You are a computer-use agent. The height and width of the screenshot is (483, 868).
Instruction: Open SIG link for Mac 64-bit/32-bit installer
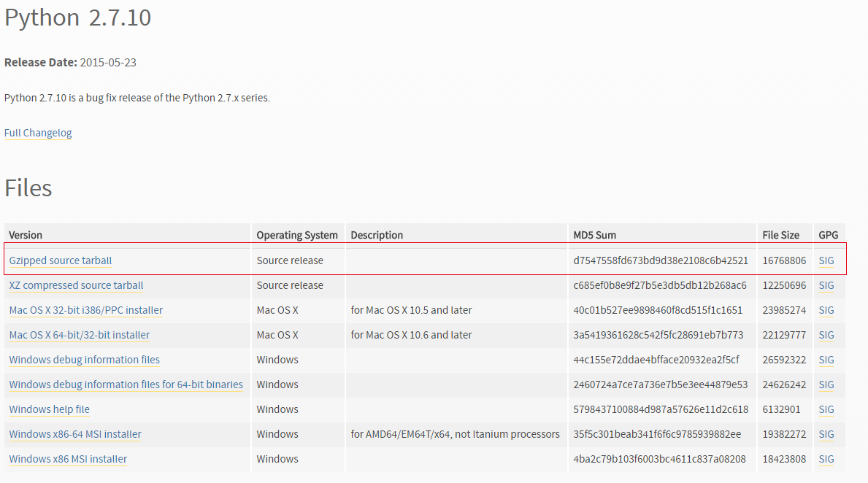(x=826, y=336)
